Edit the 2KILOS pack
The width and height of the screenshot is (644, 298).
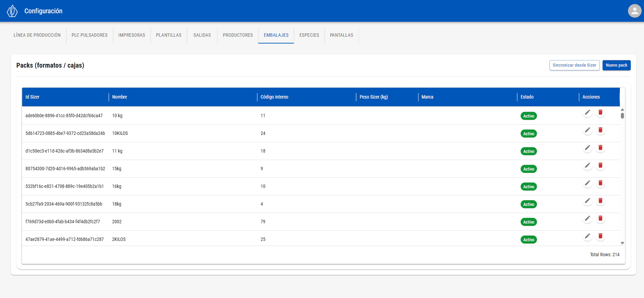click(x=587, y=236)
